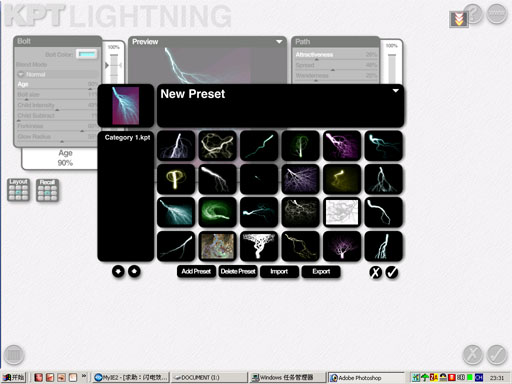512x384 pixels.
Task: Expand the Preview panel dropdown arrow
Action: point(279,42)
